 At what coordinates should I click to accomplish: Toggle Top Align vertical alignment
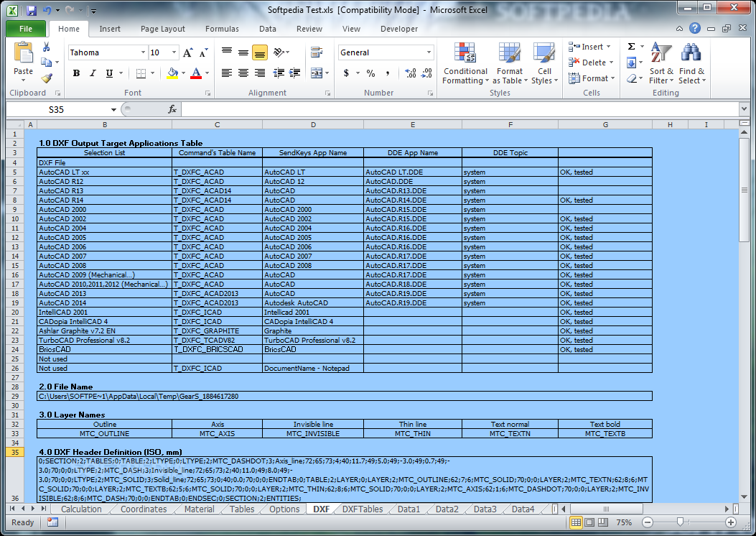(227, 52)
